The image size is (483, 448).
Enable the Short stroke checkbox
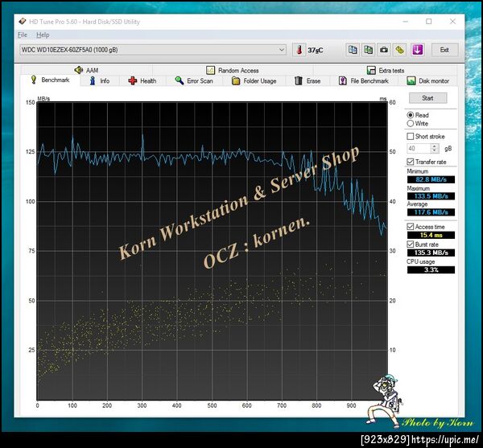coord(411,136)
